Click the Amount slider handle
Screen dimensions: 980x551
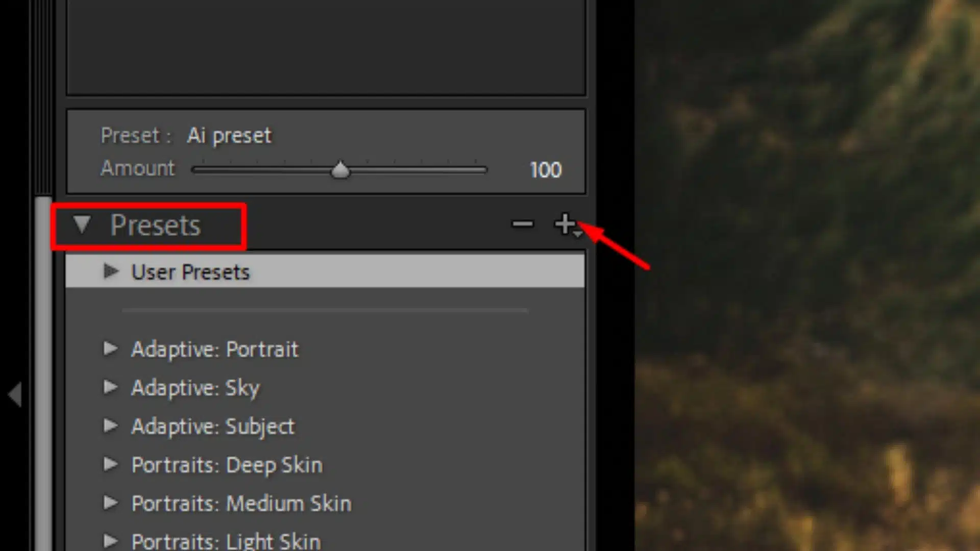340,169
